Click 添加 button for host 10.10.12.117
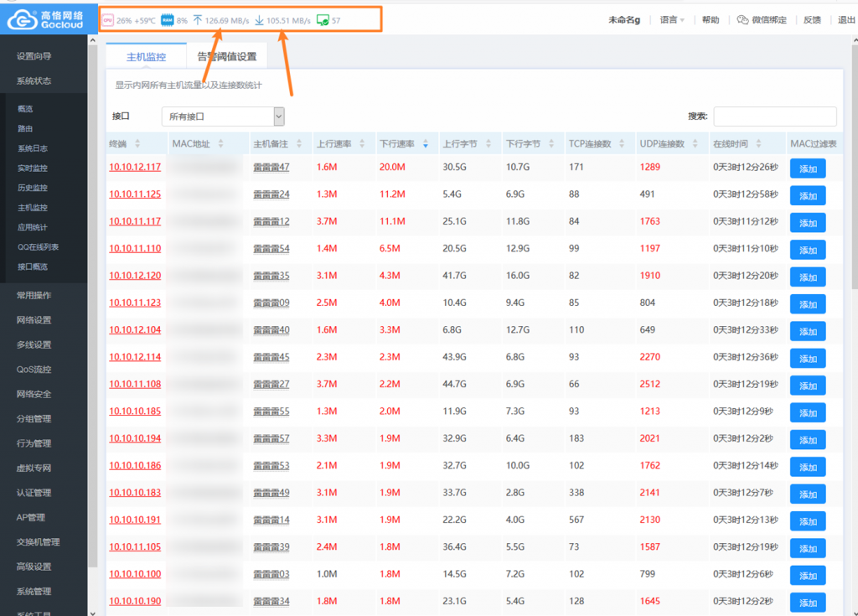Image resolution: width=858 pixels, height=616 pixels. point(808,168)
